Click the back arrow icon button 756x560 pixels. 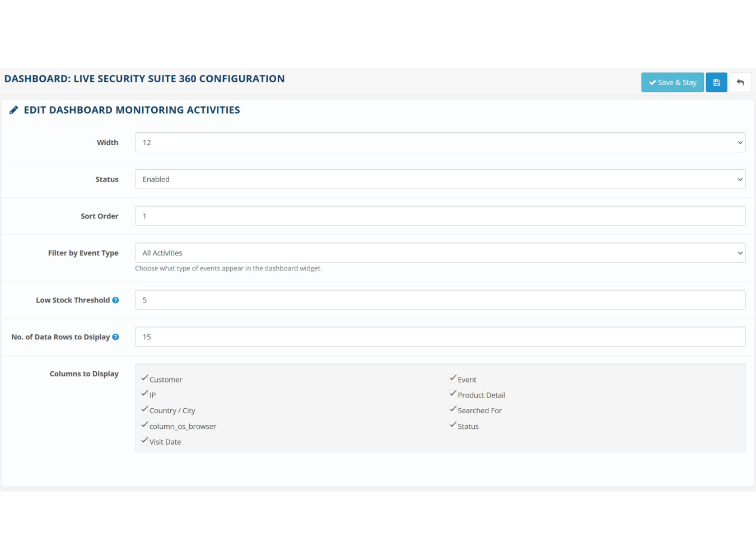[x=740, y=82]
